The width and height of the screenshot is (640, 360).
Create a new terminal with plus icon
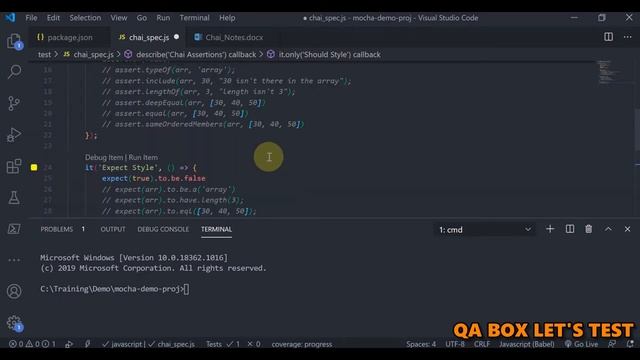(x=550, y=229)
